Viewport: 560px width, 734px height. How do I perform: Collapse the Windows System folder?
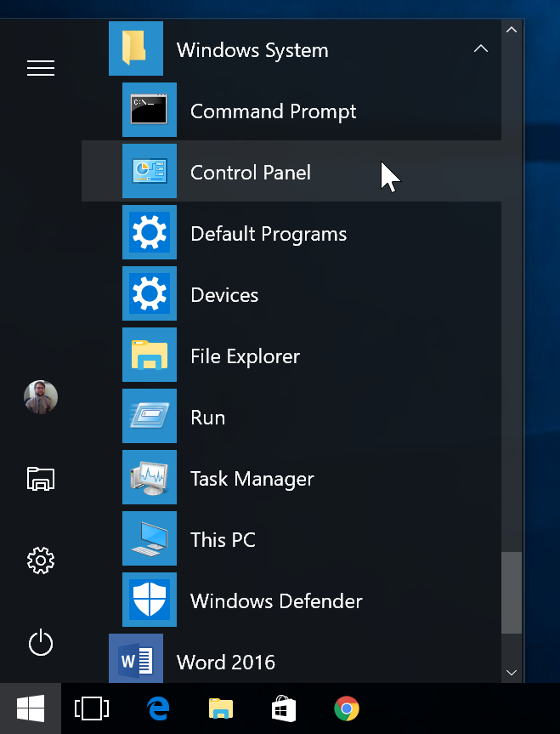click(480, 49)
